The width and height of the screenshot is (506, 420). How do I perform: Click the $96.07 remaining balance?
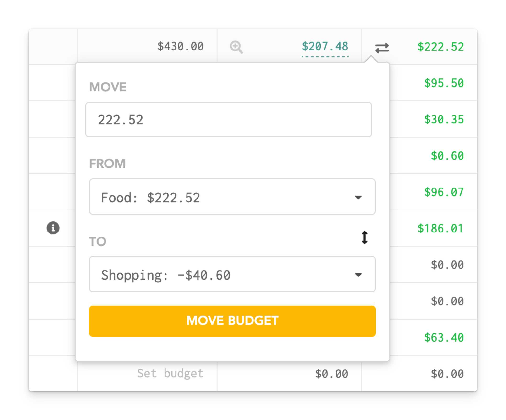pos(444,192)
